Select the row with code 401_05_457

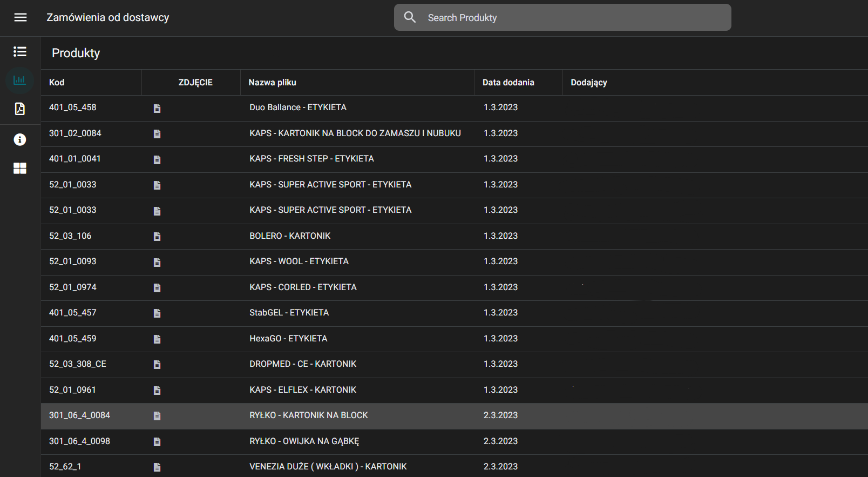pos(73,313)
